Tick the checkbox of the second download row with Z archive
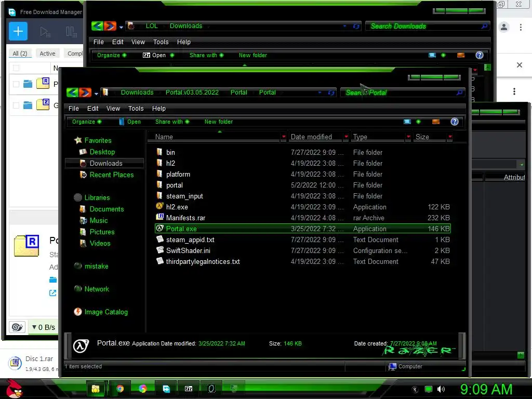The image size is (532, 399). click(x=16, y=105)
